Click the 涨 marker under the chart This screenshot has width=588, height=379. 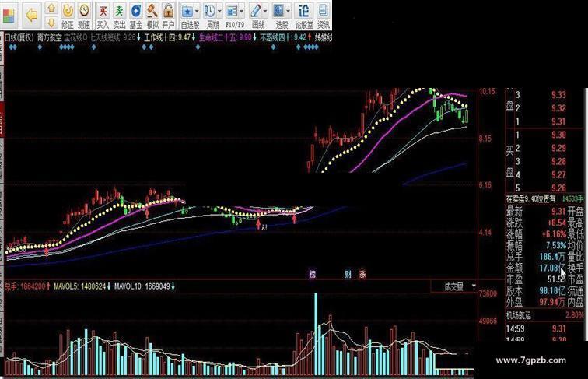coord(362,274)
